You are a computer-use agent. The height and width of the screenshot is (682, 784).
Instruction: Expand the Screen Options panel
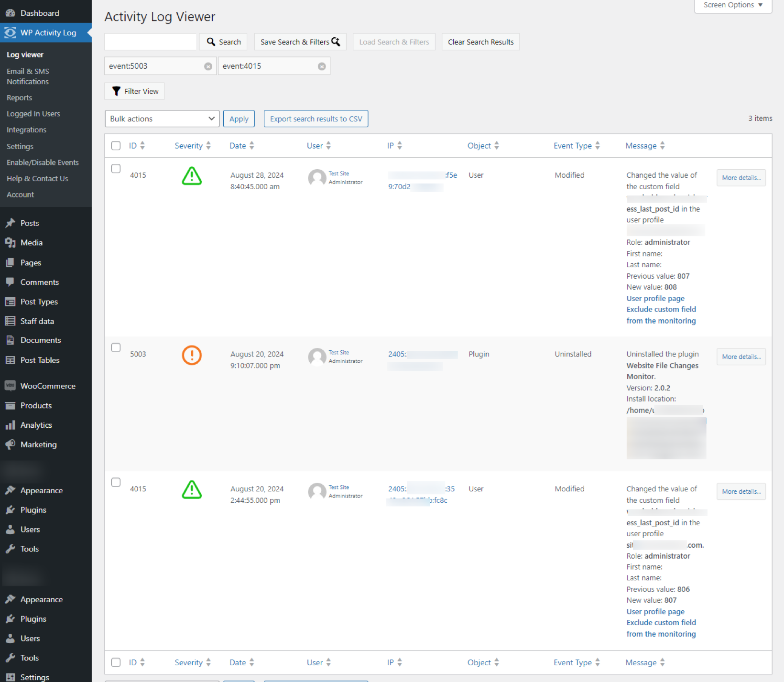tap(732, 5)
